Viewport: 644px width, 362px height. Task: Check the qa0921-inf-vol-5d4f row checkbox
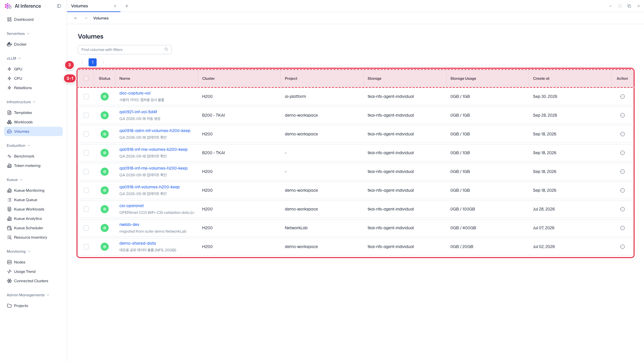click(86, 115)
